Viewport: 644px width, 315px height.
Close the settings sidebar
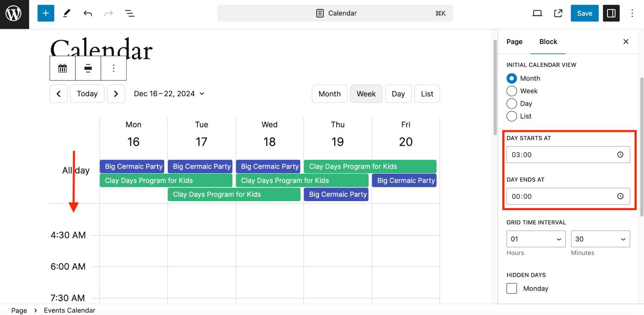[x=626, y=42]
